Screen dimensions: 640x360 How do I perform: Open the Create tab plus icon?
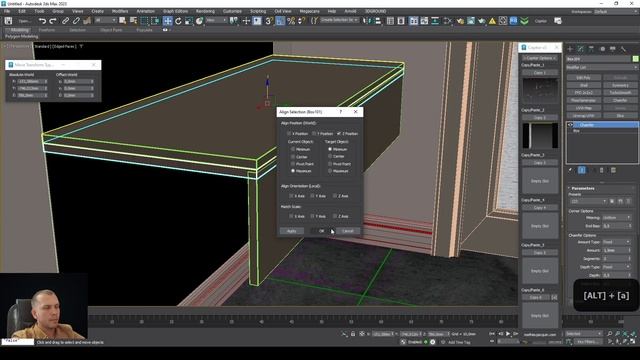tap(570, 49)
